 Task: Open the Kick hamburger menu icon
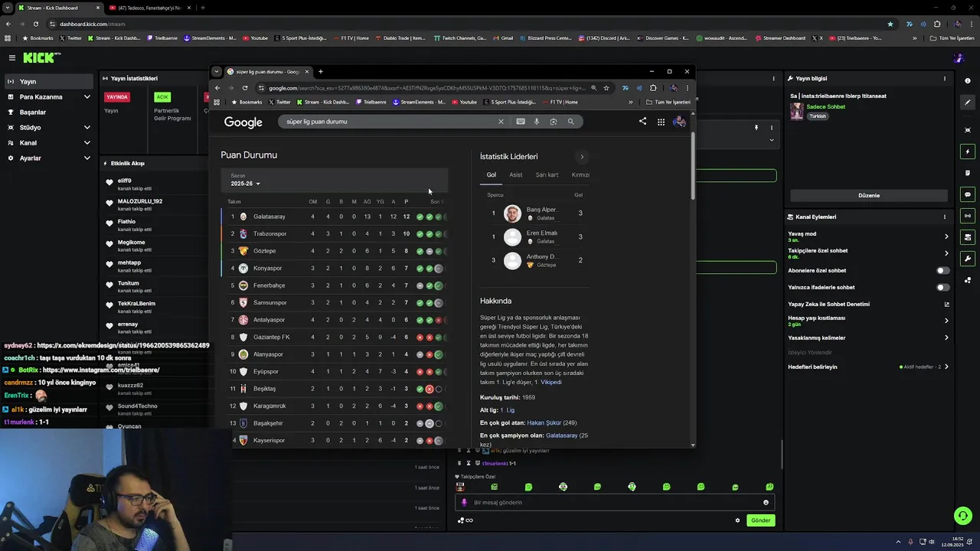tap(12, 57)
